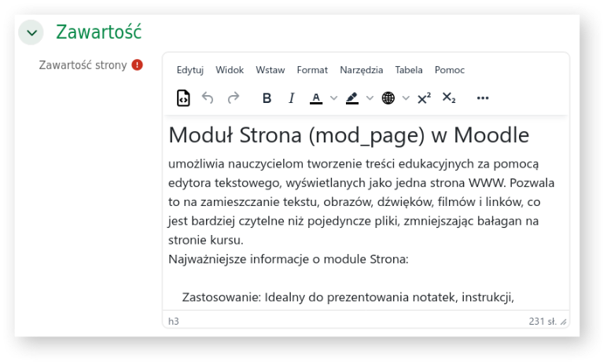Open the Edytuj menu
The width and height of the screenshot is (607, 364).
[x=190, y=70]
